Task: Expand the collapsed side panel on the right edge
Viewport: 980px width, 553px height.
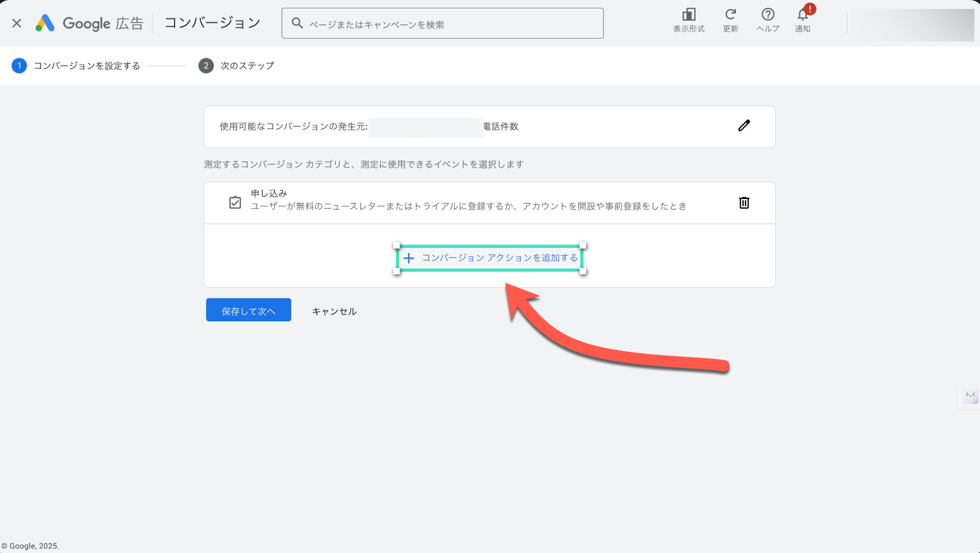Action: [970, 395]
